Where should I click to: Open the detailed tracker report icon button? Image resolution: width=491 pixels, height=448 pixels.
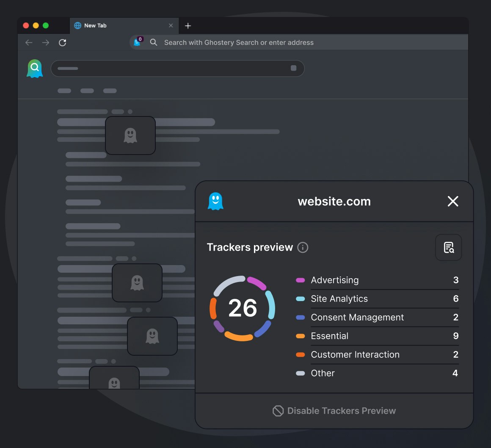click(448, 247)
